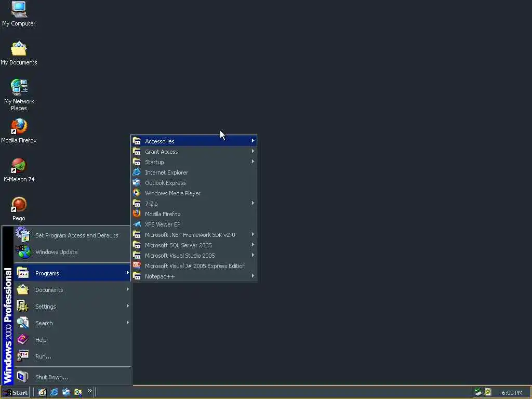The image size is (532, 399).
Task: Show hidden quick launch items with the chevron
Action: point(89,391)
